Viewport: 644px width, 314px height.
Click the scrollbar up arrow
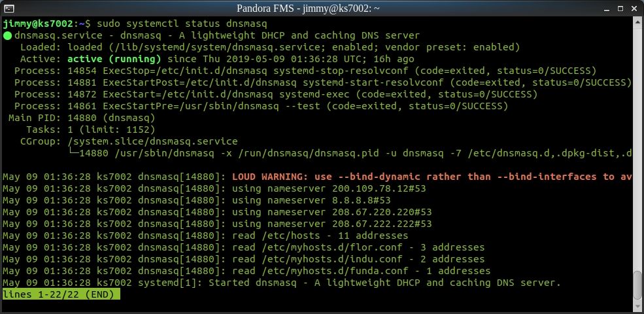click(x=638, y=22)
